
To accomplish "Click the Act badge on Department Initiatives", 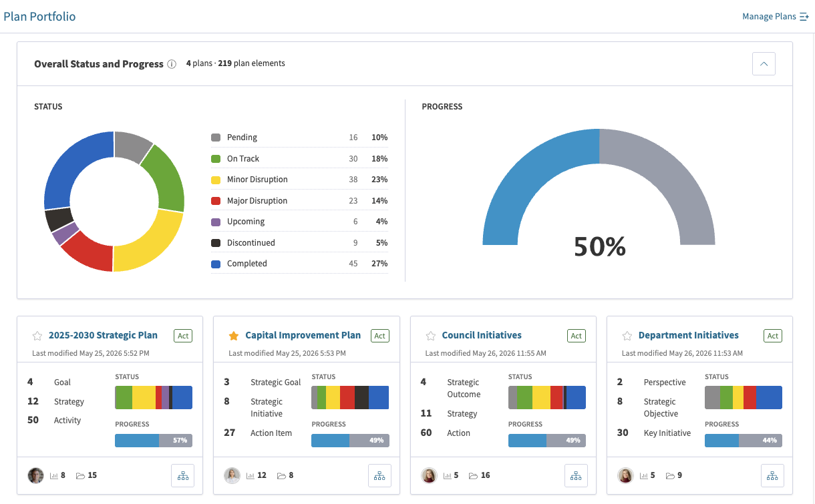I will [x=772, y=336].
